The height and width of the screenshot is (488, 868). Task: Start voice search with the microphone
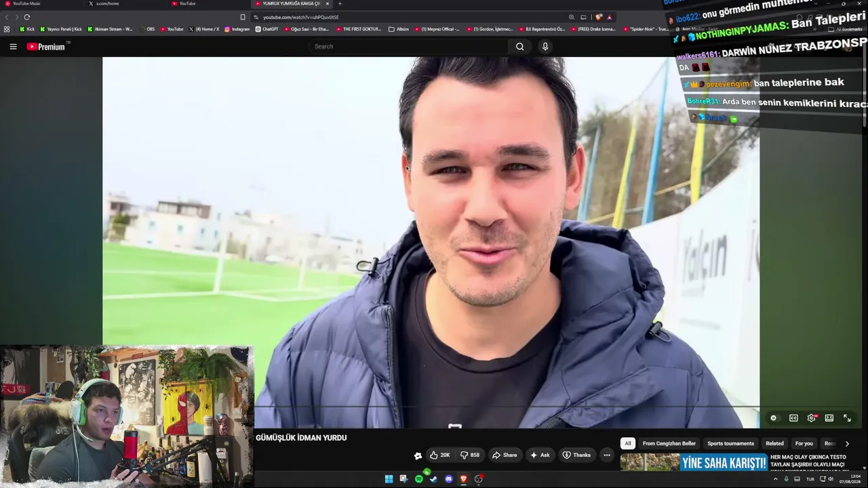[x=545, y=47]
